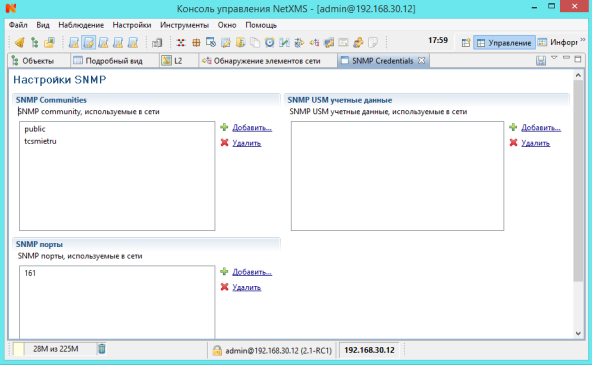593x365 pixels.
Task: Open the Помощь menu
Action: tap(261, 25)
